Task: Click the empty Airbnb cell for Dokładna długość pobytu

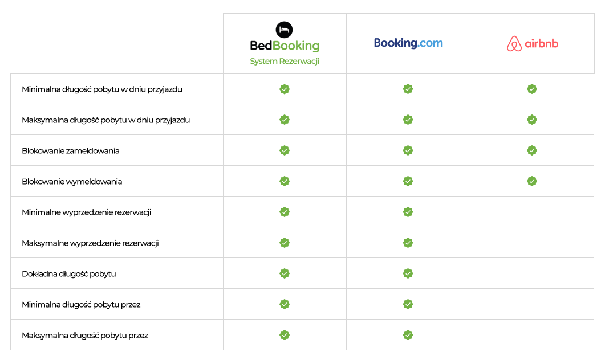Action: coord(532,273)
